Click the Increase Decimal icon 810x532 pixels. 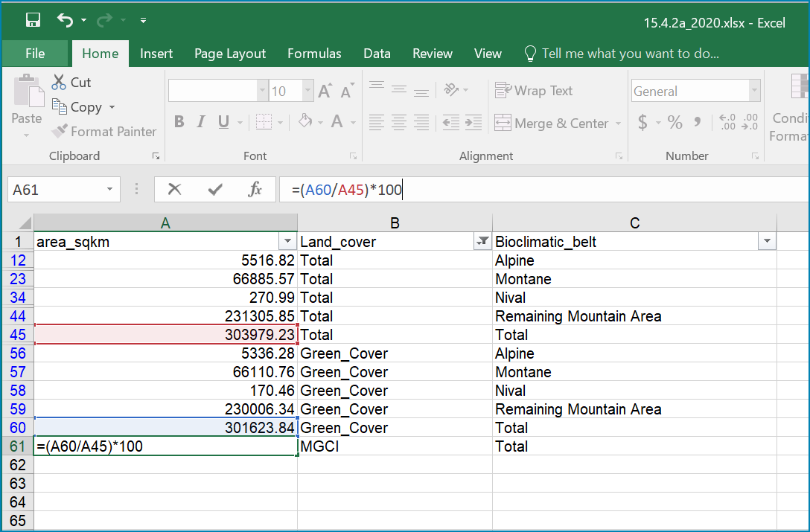(727, 123)
